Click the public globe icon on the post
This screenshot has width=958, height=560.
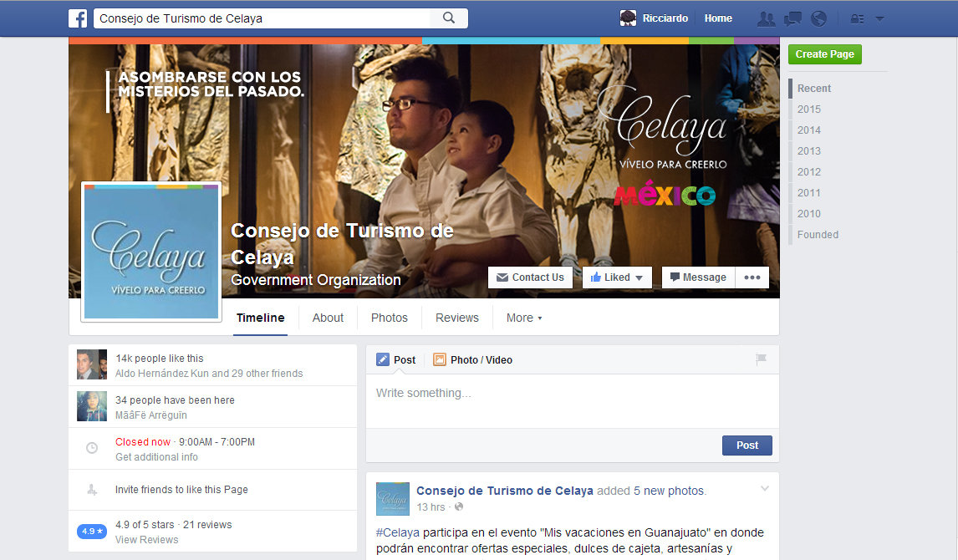pos(459,507)
